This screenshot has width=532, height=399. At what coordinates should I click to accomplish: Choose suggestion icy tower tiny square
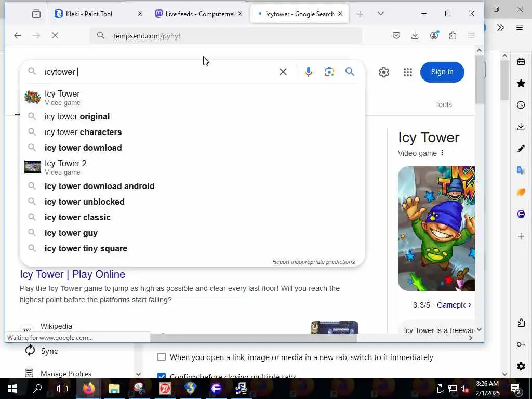coord(192,248)
